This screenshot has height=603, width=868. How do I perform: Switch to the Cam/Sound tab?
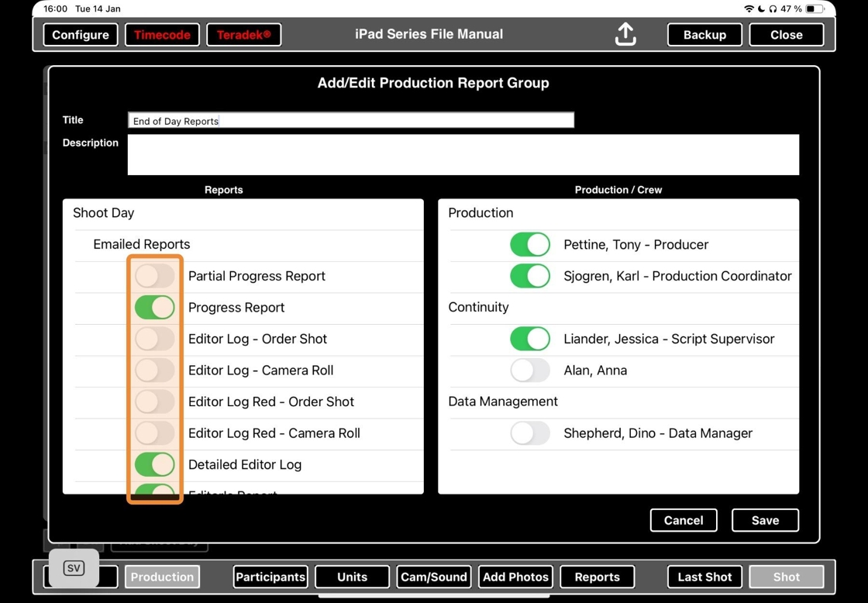click(434, 577)
